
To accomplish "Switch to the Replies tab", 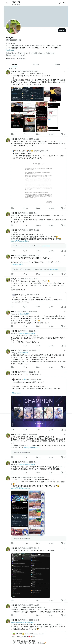I will pos(36,64).
